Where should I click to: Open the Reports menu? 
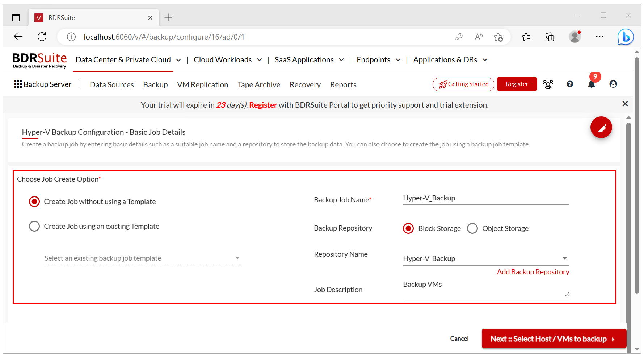point(343,84)
